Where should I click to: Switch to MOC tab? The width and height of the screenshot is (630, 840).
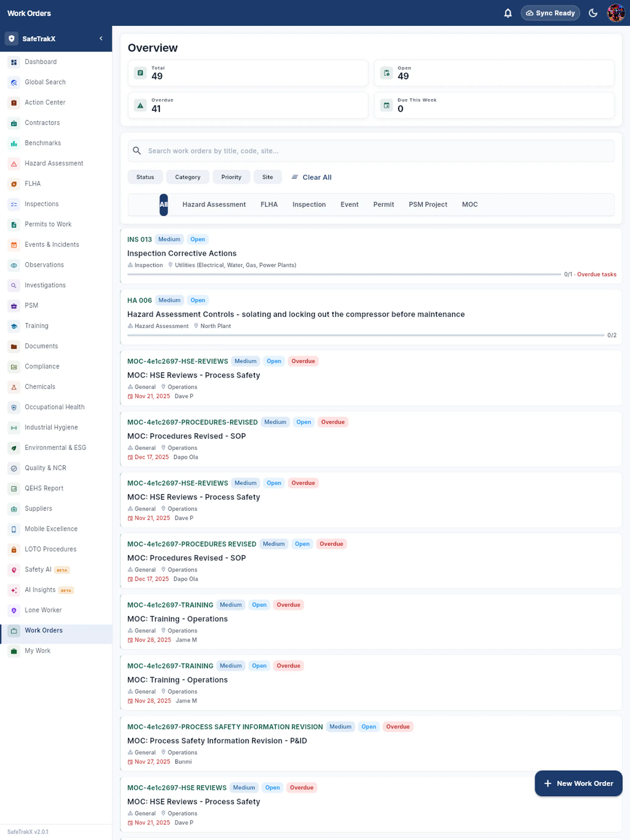click(470, 205)
